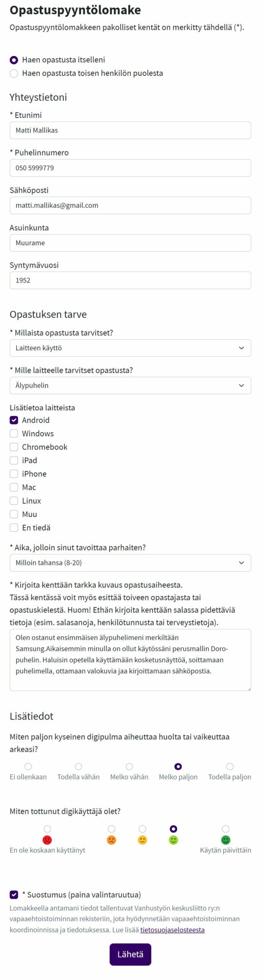Uncheck the Android checkbox
Screen dimensions: 263x980
[14, 420]
